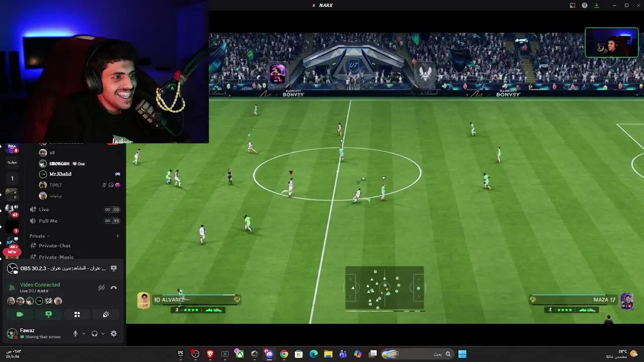Open the activities launcher button
Image resolution: width=644 pixels, height=362 pixels.
[77, 314]
